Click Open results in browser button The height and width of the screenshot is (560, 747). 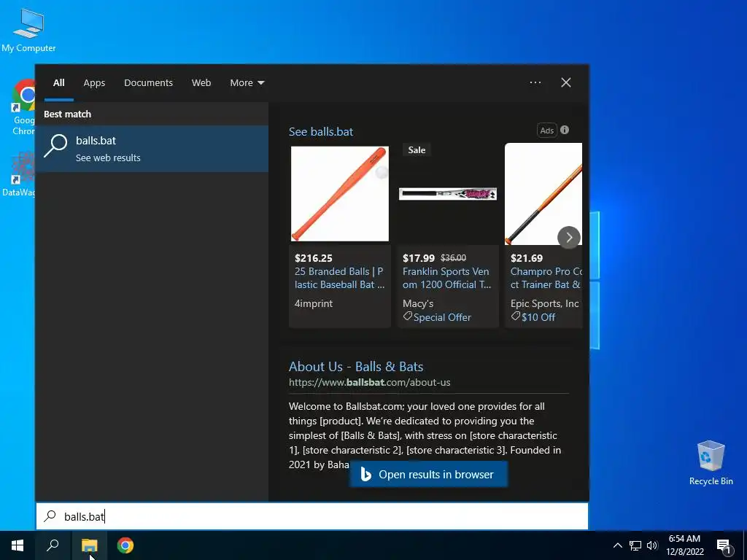coord(428,474)
